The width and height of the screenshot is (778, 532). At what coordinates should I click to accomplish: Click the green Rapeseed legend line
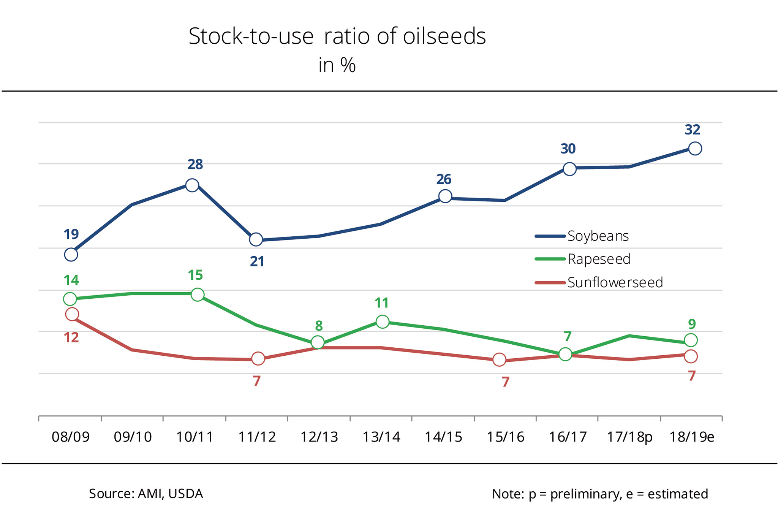tap(550, 259)
